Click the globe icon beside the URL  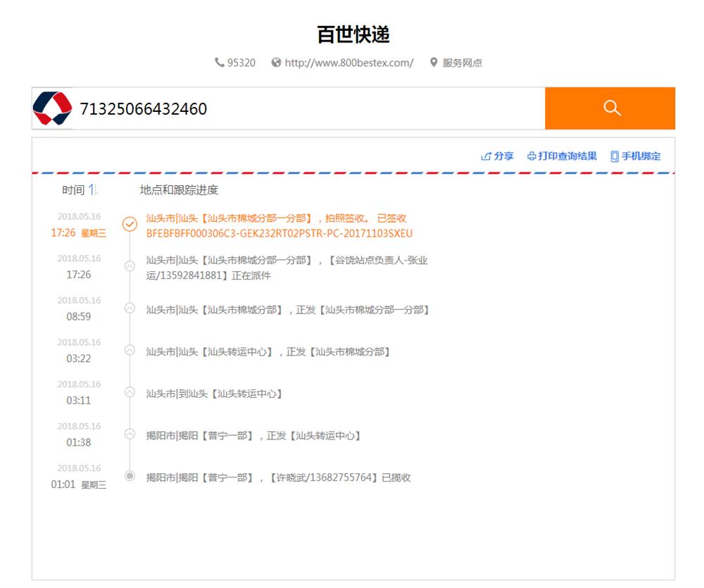276,62
